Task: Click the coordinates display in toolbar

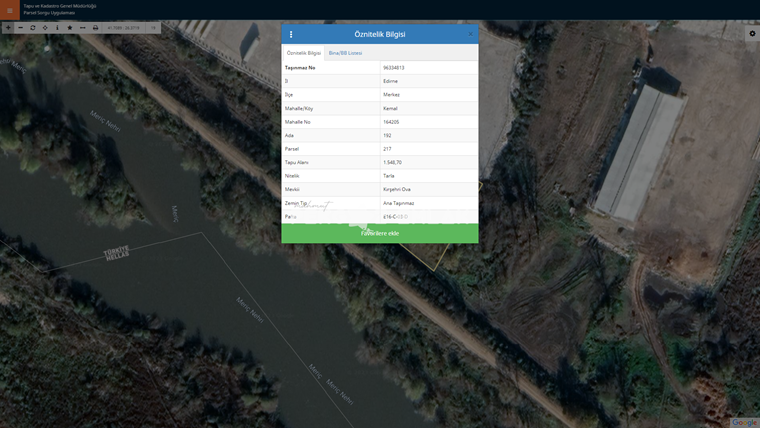Action: click(124, 28)
